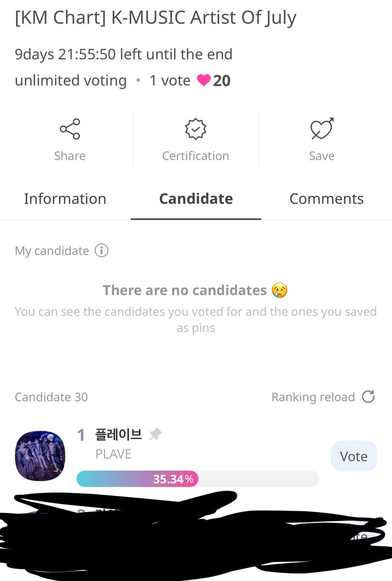Click the 35.34% vote progress bar

[x=197, y=479]
